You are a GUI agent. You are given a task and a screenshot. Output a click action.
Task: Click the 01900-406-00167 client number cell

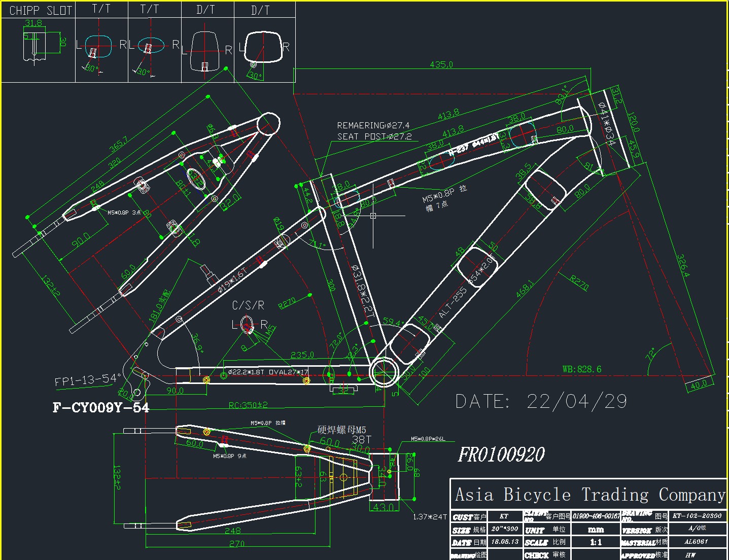pyautogui.click(x=596, y=516)
